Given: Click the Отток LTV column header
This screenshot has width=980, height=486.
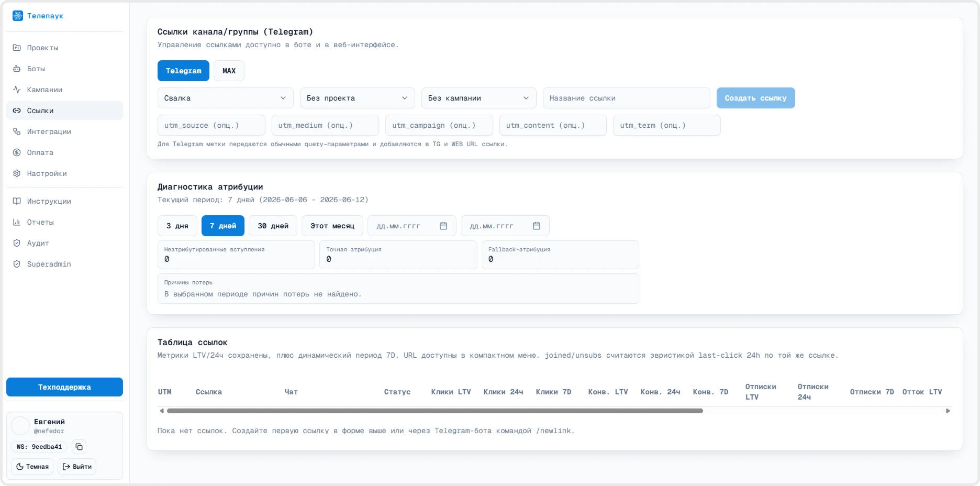Looking at the screenshot, I should (x=922, y=392).
